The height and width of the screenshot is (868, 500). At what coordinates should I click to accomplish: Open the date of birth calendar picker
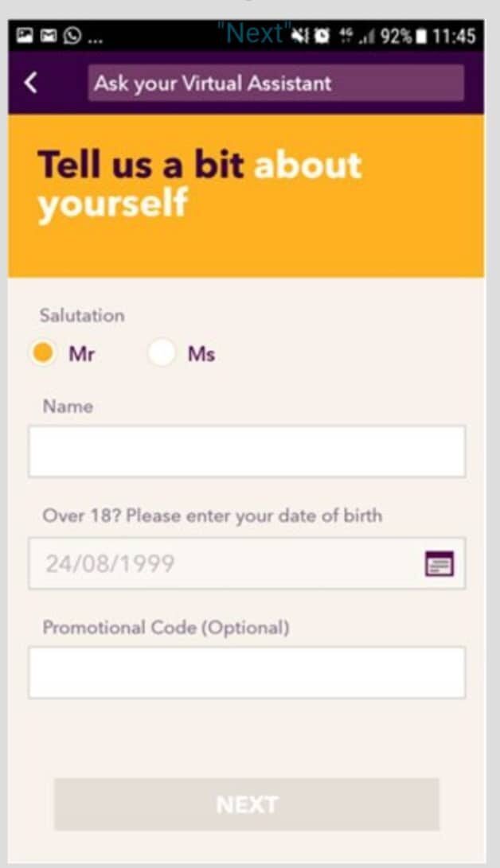coord(439,564)
